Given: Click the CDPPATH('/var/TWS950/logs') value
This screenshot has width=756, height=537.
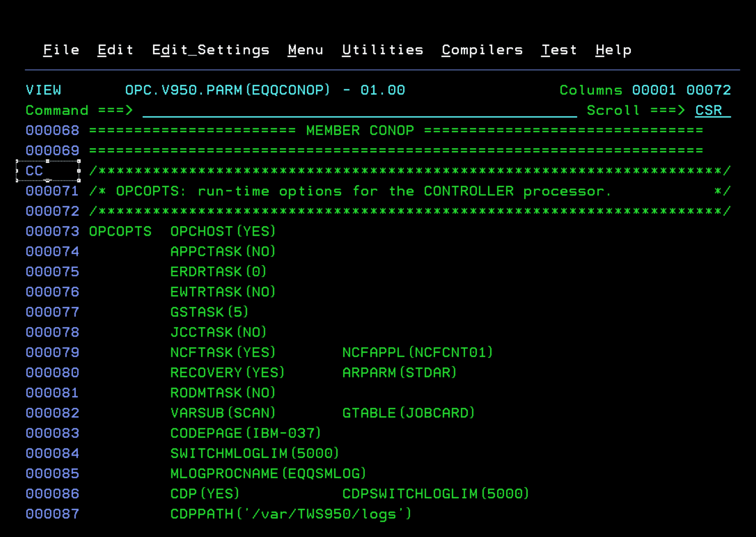Looking at the screenshot, I should tap(290, 514).
